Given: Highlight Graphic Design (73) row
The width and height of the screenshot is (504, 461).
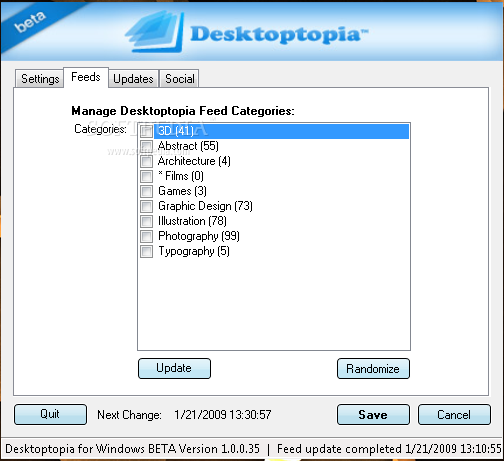Looking at the screenshot, I should pos(205,206).
